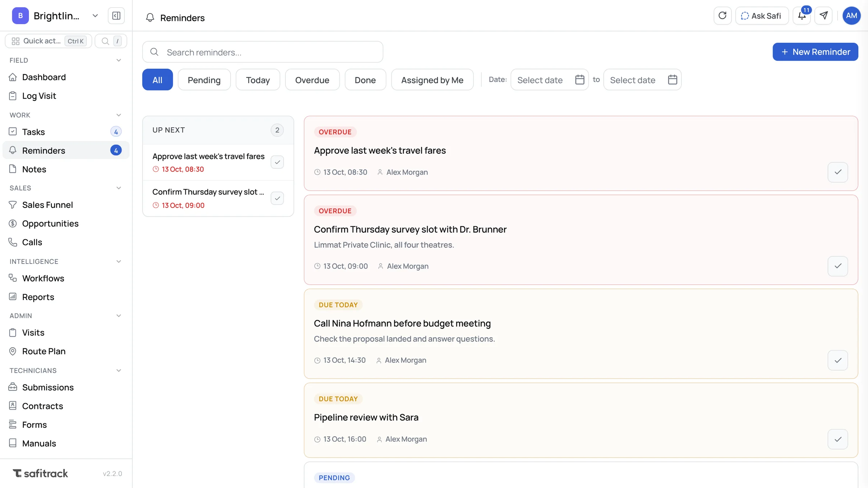
Task: Open Tasks in the sidebar
Action: pyautogui.click(x=66, y=132)
